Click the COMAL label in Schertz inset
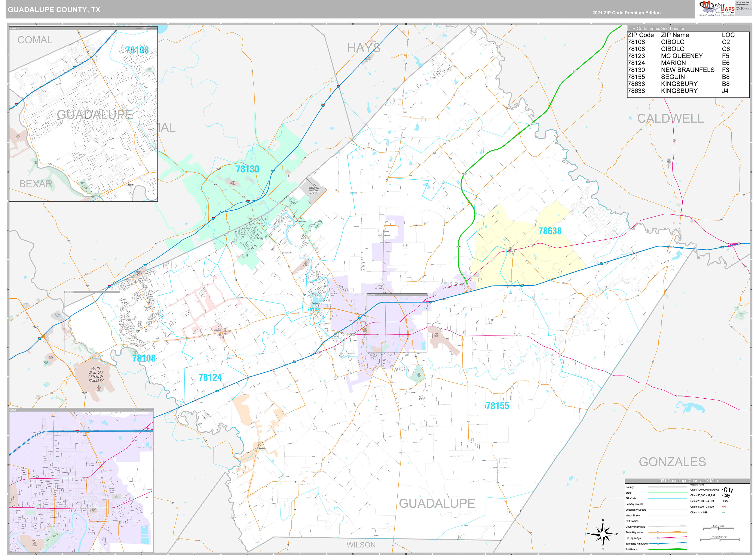The width and height of the screenshot is (756, 556). pos(35,40)
